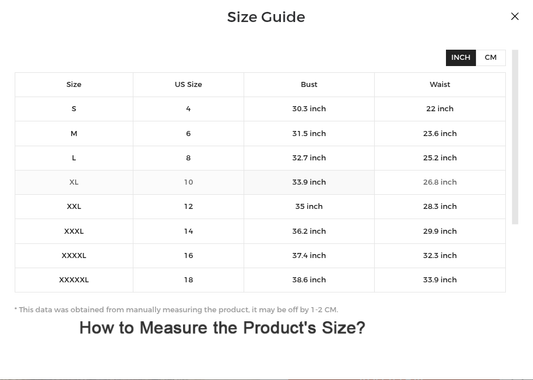
Task: Click the 22 inch waist value
Action: 440,109
